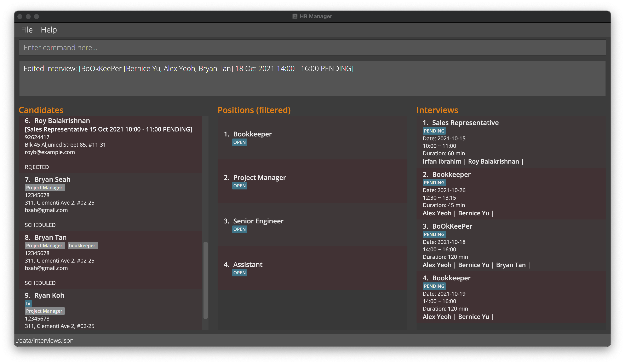Viewport: 625px width, 364px height.
Task: Click OPEN badge under Assistant position
Action: [x=239, y=273]
